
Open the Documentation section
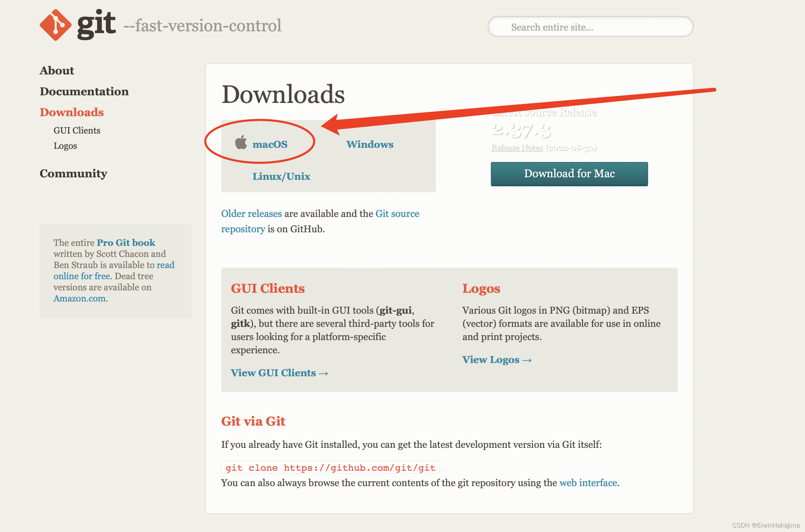click(84, 91)
